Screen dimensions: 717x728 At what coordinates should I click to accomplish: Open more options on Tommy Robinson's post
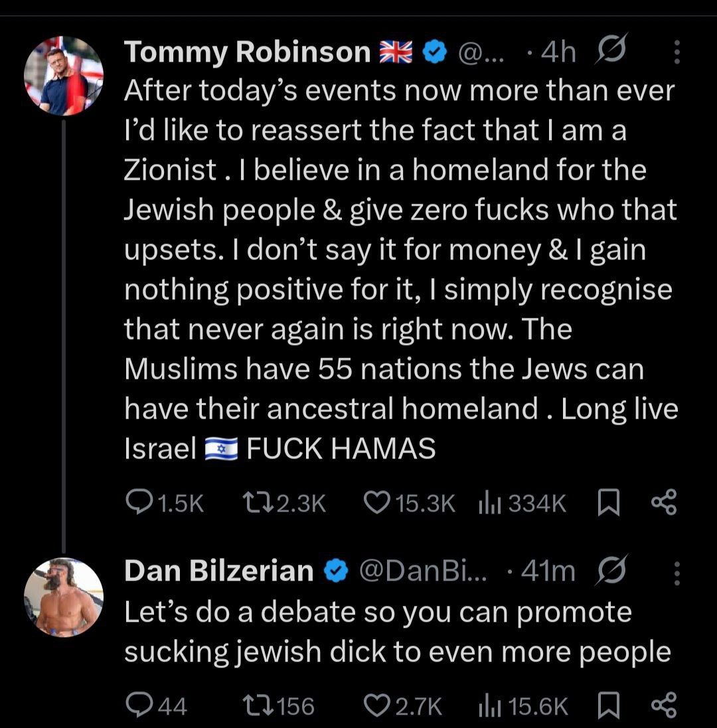(677, 52)
